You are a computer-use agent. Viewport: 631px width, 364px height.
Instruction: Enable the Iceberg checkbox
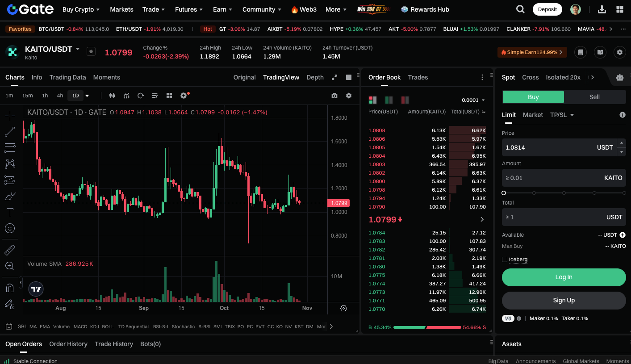505,259
